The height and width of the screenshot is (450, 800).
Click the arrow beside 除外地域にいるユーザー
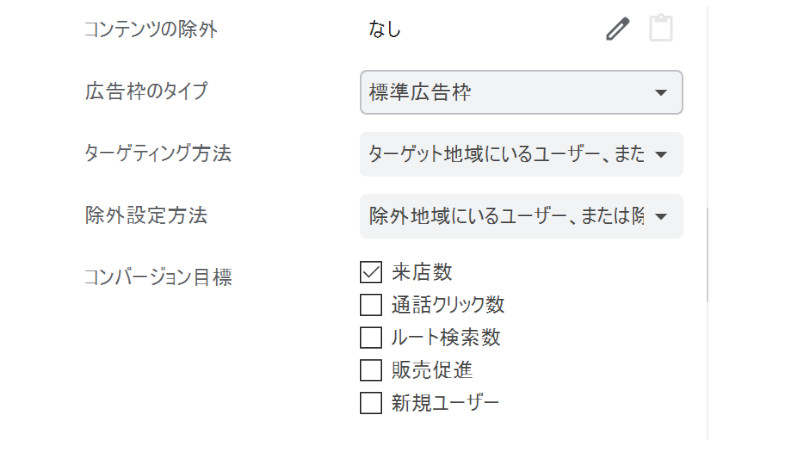point(661,217)
